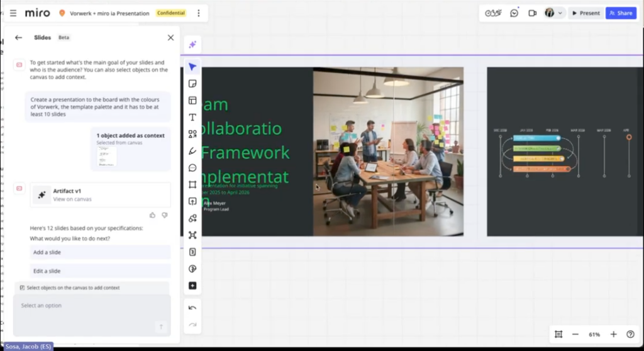The image size is (644, 351).
Task: Open the shapes and lines tool
Action: (x=192, y=134)
